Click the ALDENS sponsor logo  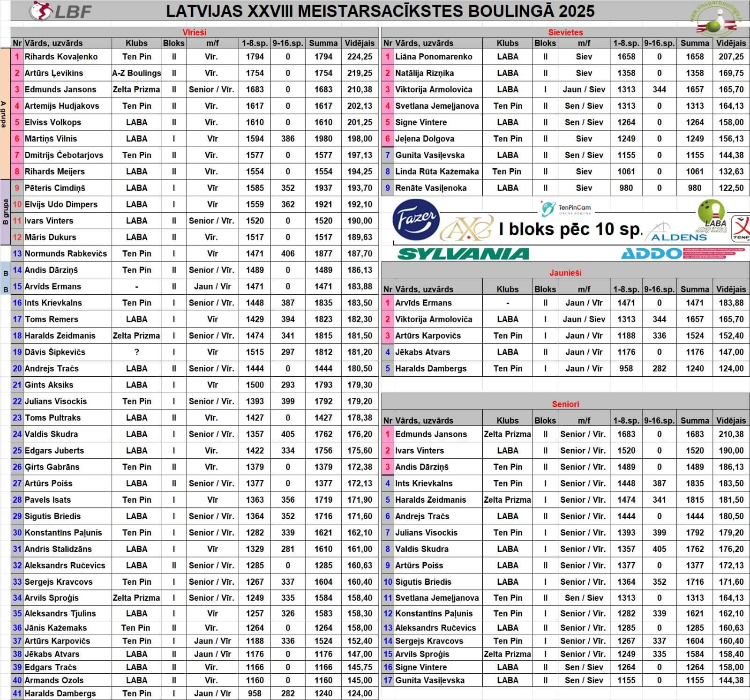click(676, 232)
